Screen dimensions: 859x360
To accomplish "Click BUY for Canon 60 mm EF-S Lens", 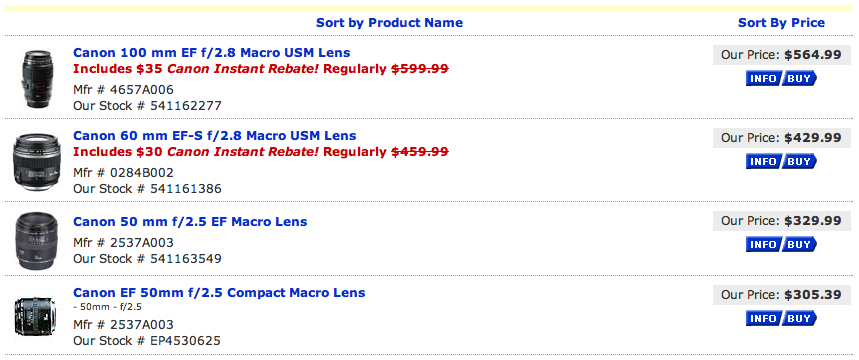I will (799, 161).
